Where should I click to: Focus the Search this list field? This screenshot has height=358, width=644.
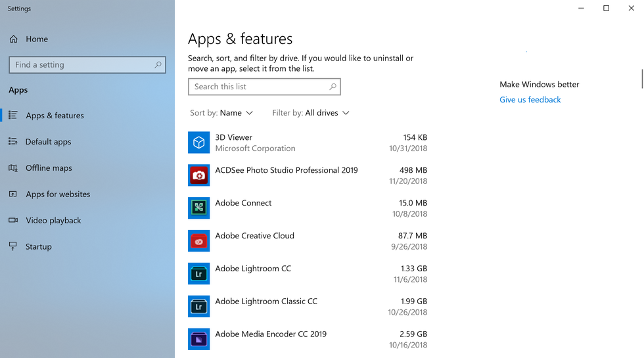(x=264, y=87)
